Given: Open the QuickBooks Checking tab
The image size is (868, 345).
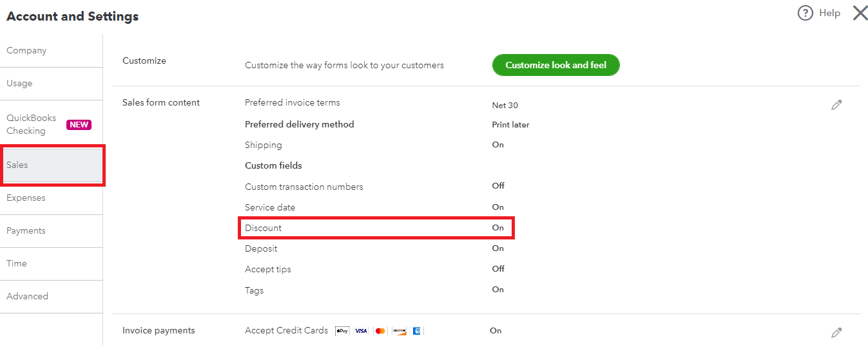Looking at the screenshot, I should tap(32, 124).
